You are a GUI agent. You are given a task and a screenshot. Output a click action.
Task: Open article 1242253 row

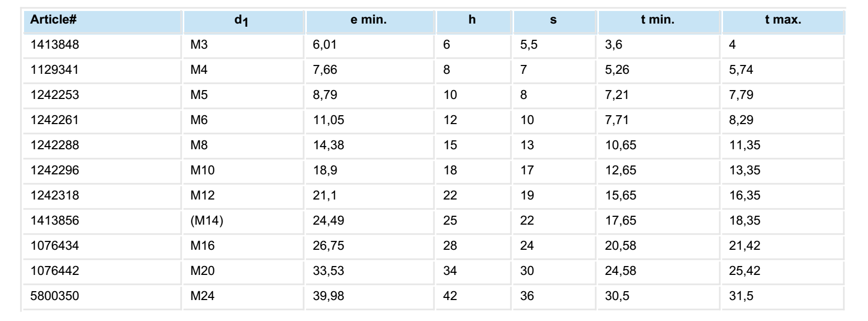click(x=54, y=95)
